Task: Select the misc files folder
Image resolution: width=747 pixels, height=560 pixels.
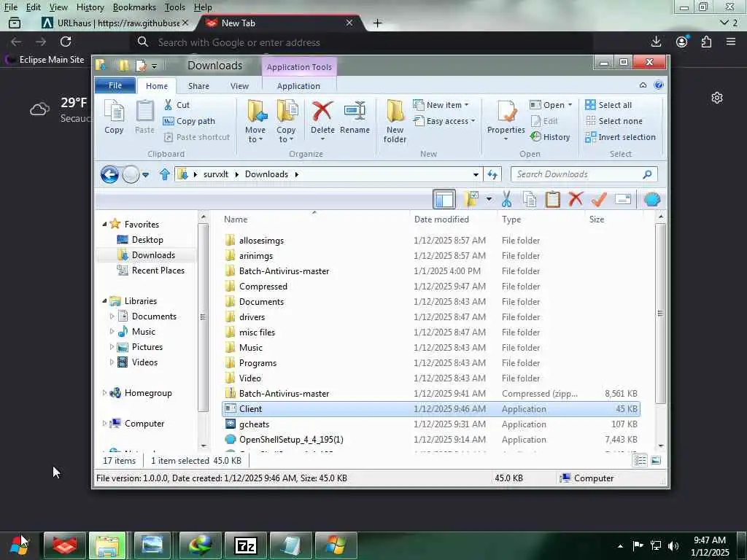Action: (x=257, y=332)
